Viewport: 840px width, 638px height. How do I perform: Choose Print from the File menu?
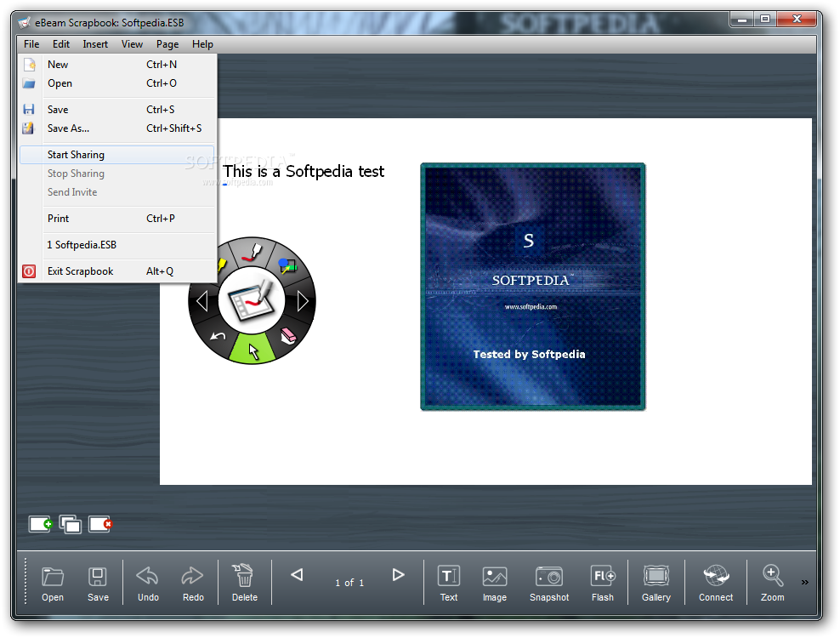coord(116,219)
